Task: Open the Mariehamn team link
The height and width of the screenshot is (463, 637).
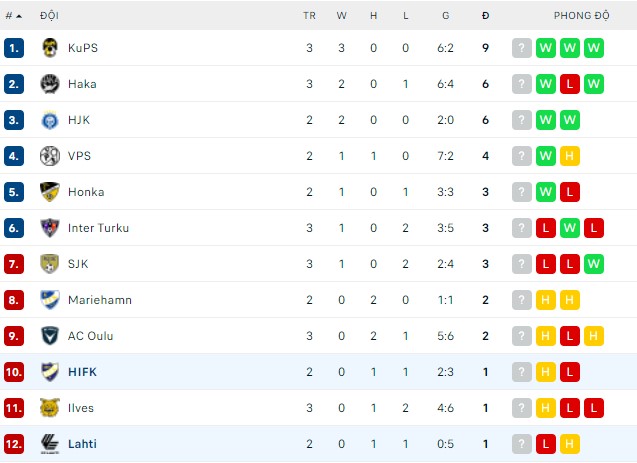Action: coord(100,300)
